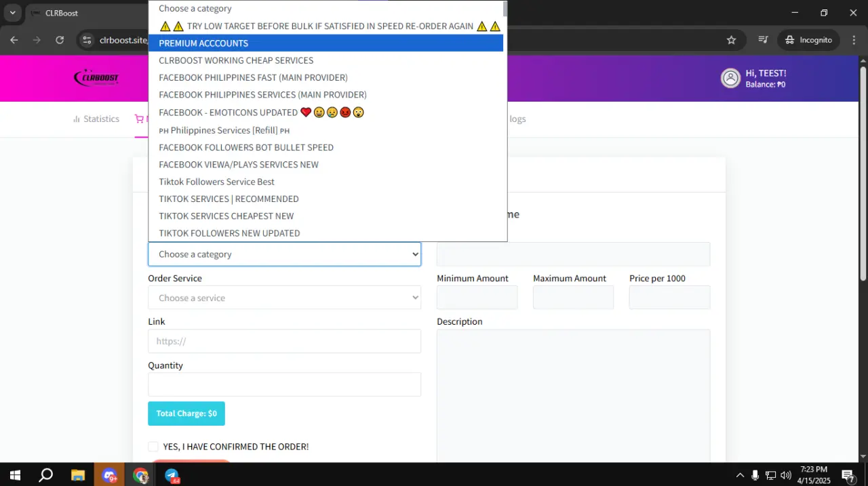The width and height of the screenshot is (868, 486).
Task: Open Windows search from taskbar
Action: (45, 475)
